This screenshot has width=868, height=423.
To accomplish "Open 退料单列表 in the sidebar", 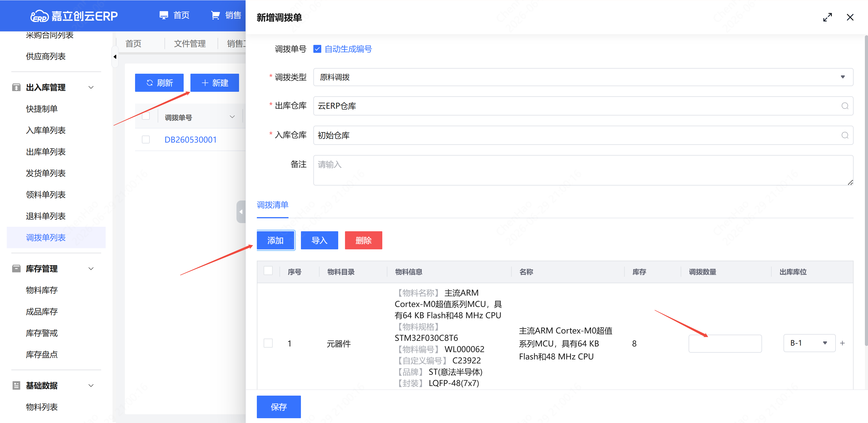I will pos(46,216).
